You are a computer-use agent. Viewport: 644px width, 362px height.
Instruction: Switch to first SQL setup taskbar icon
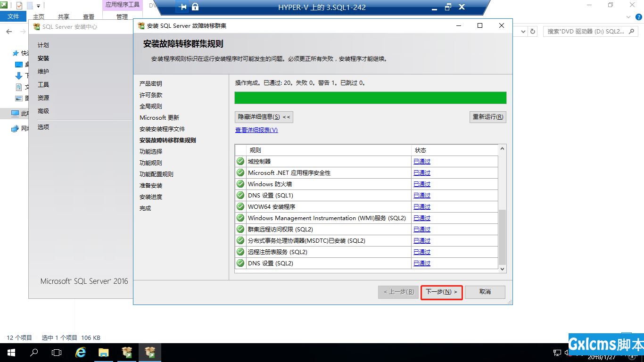[x=127, y=352]
